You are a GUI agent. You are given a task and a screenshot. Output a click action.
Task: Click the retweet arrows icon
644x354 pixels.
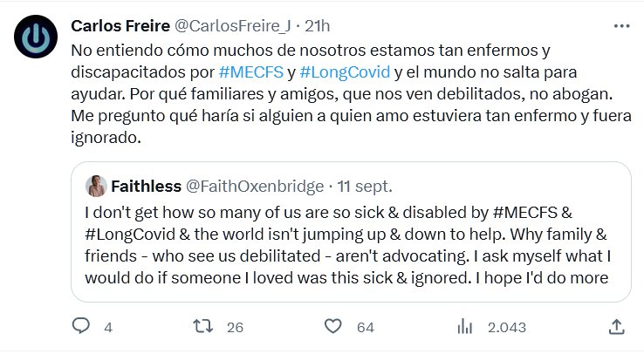(x=202, y=327)
